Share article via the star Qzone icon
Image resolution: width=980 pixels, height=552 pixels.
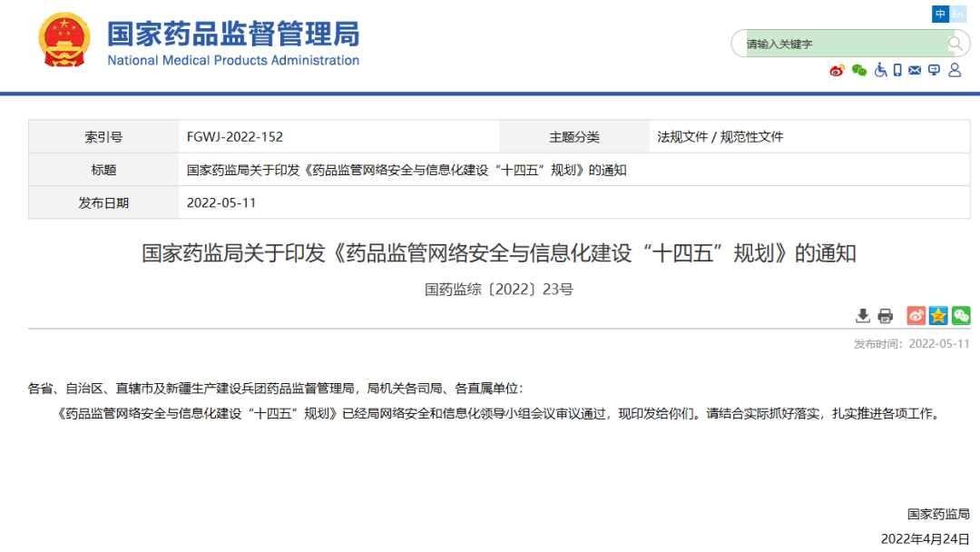[938, 316]
